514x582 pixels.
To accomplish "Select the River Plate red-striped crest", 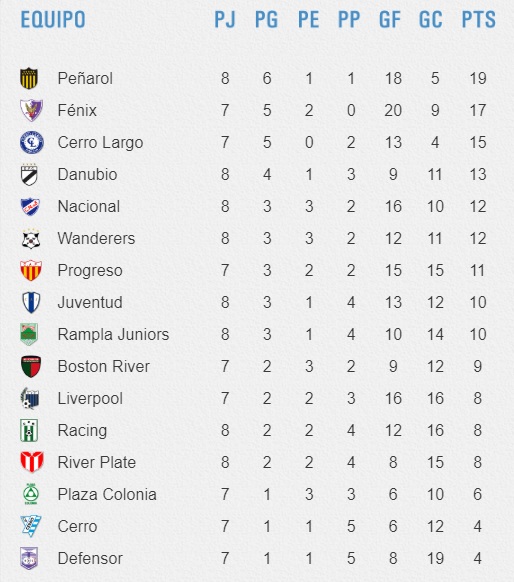I will (32, 462).
